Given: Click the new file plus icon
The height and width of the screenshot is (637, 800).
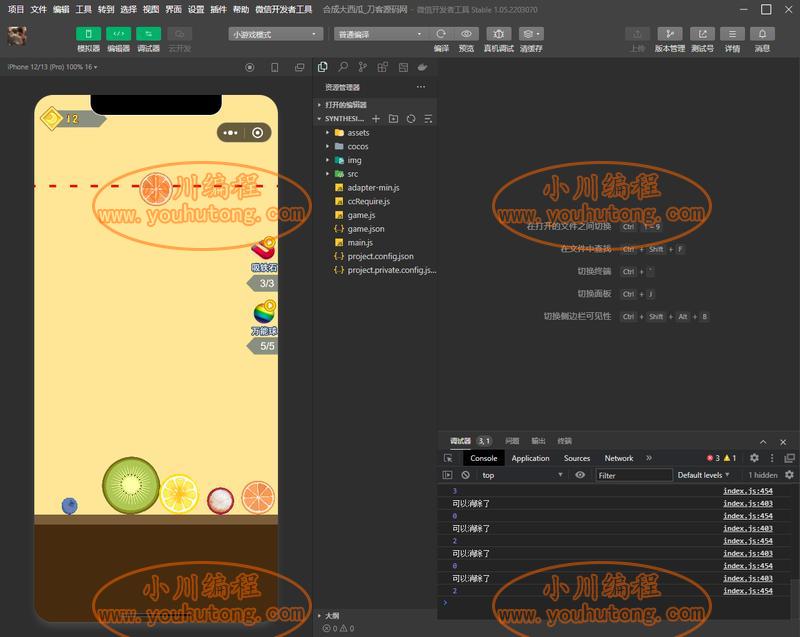Looking at the screenshot, I should [x=376, y=118].
